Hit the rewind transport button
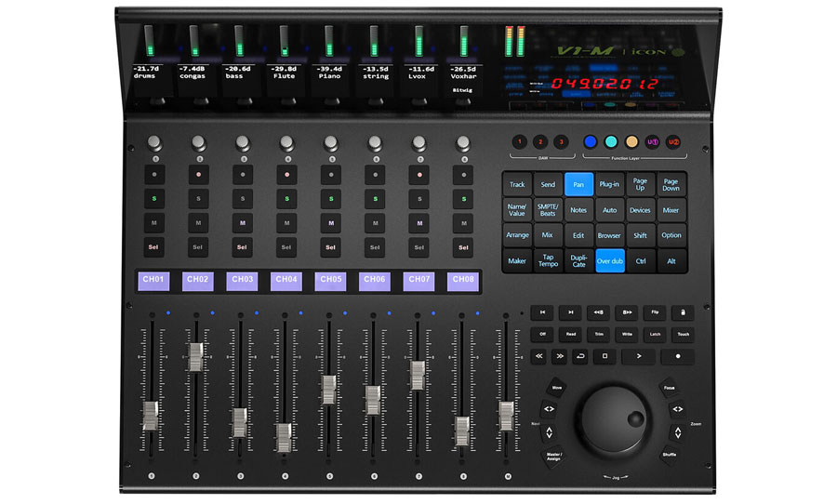837x504 pixels. (x=538, y=356)
